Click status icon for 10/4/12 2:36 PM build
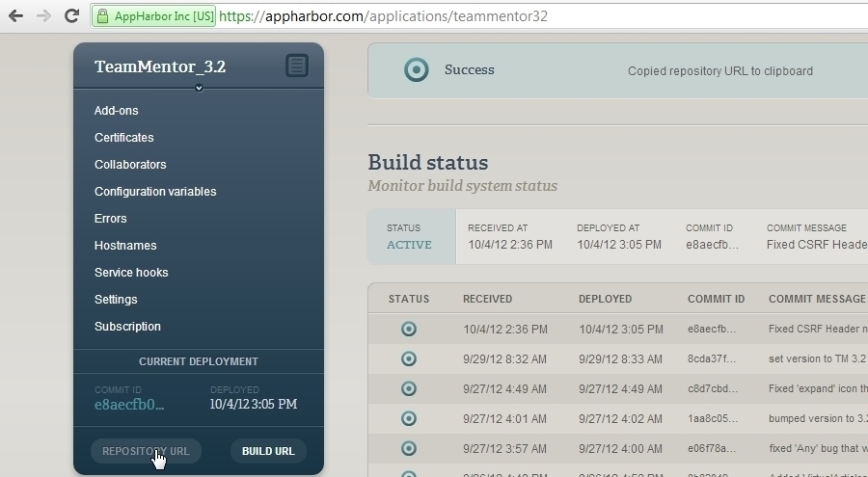The width and height of the screenshot is (868, 477). pos(408,329)
